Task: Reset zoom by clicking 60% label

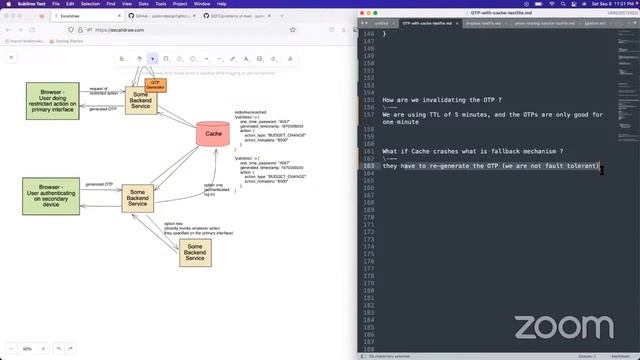Action: pyautogui.click(x=27, y=349)
